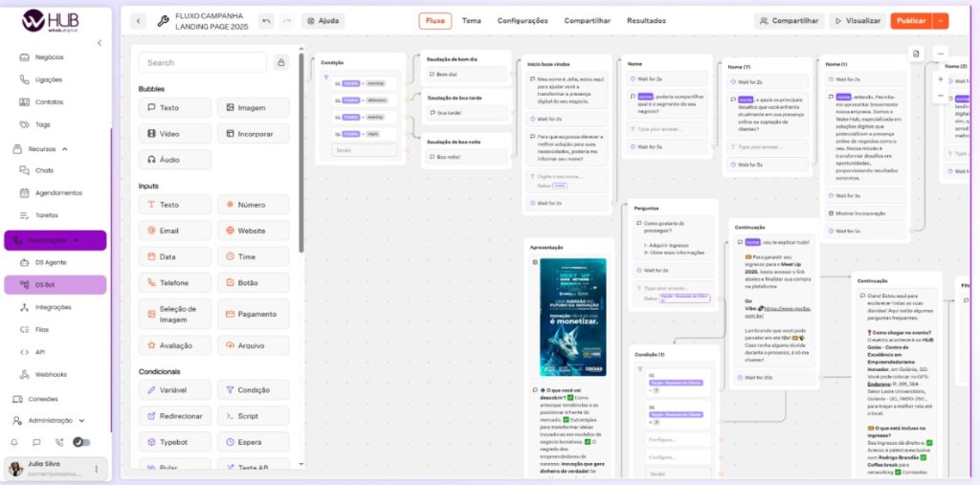Screen dimensions: 980x485
Task: Click the notification bell icon in the sidebar
Action: 14,442
